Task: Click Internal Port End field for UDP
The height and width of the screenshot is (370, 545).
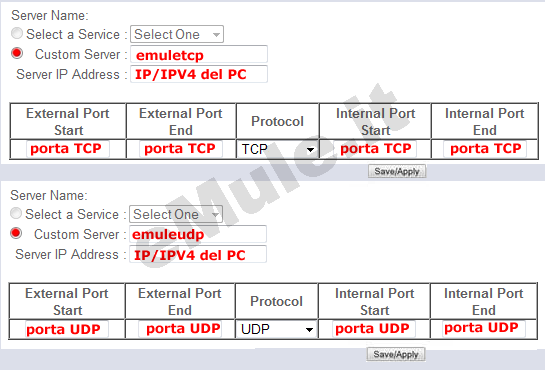Action: pos(483,329)
